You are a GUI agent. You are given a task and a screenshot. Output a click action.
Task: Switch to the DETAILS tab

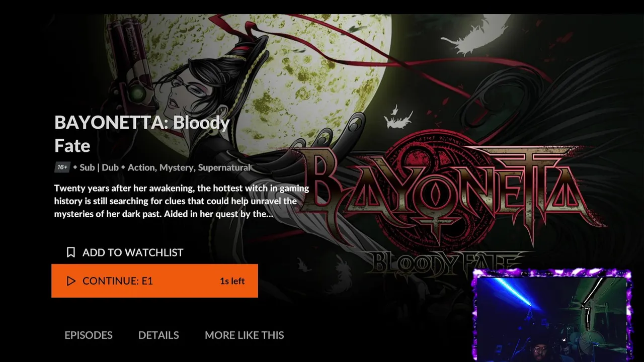[x=158, y=335]
